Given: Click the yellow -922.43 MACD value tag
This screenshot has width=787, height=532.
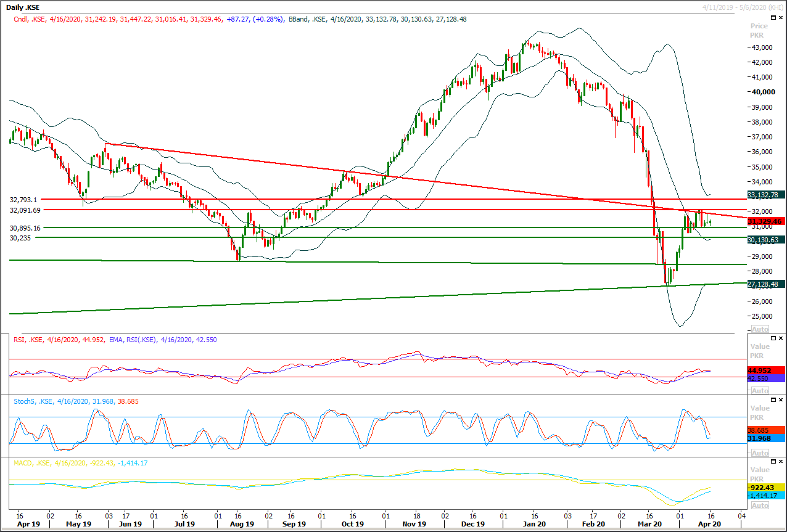Looking at the screenshot, I should click(765, 487).
